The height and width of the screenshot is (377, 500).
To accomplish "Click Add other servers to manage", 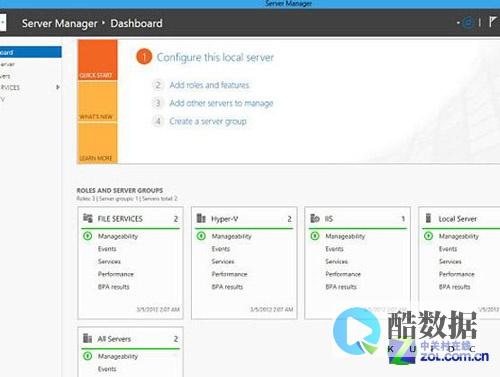I will [x=221, y=103].
